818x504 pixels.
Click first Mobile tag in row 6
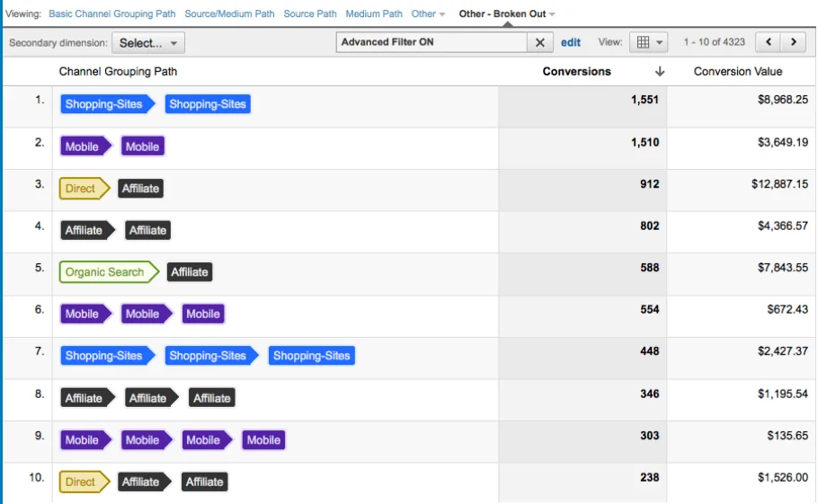click(85, 314)
